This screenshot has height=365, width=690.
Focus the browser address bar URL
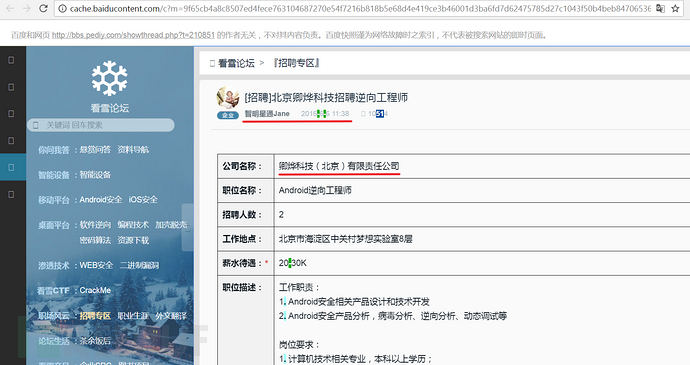(360, 8)
